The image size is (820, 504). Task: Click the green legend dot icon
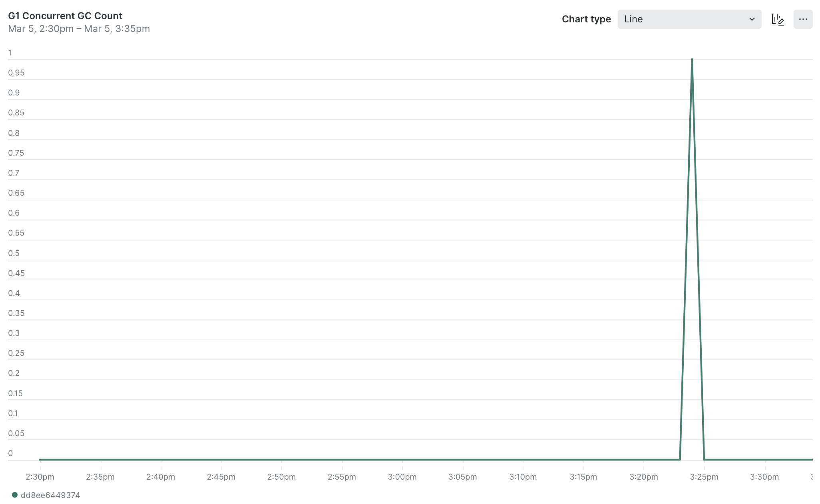coord(14,495)
